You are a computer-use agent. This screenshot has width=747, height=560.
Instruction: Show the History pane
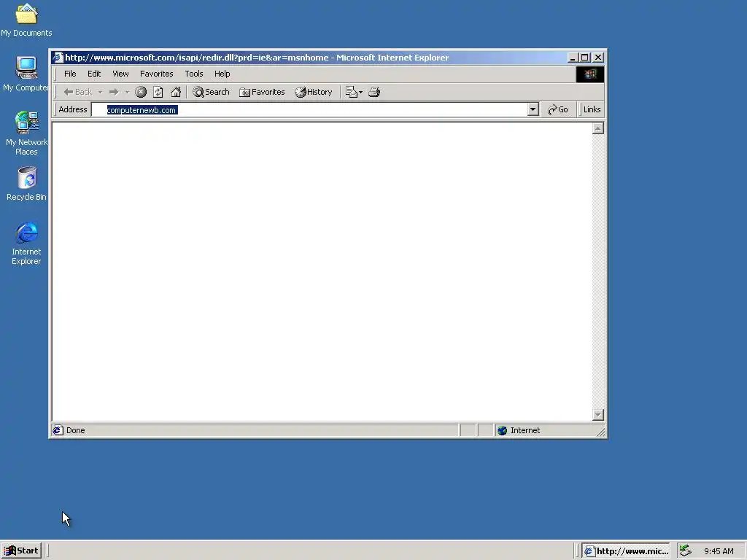coord(314,92)
